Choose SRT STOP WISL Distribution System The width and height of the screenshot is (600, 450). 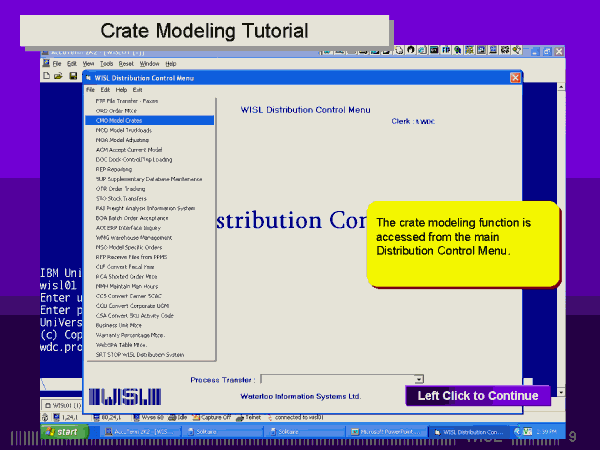click(x=139, y=354)
